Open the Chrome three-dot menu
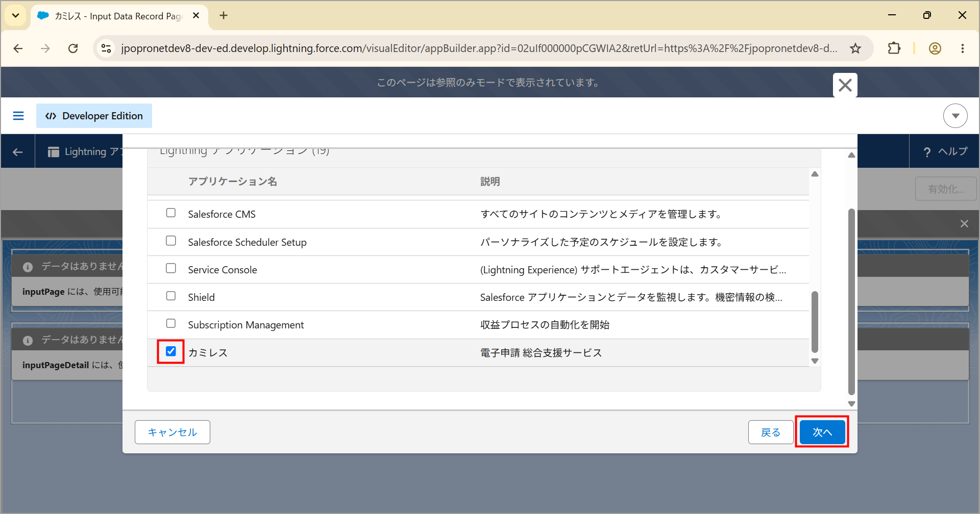 point(963,48)
